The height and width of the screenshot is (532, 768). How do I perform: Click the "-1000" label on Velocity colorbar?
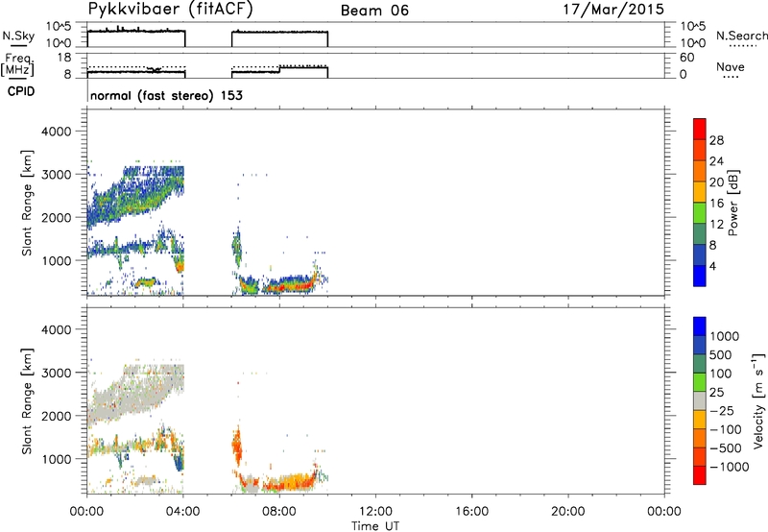point(730,467)
